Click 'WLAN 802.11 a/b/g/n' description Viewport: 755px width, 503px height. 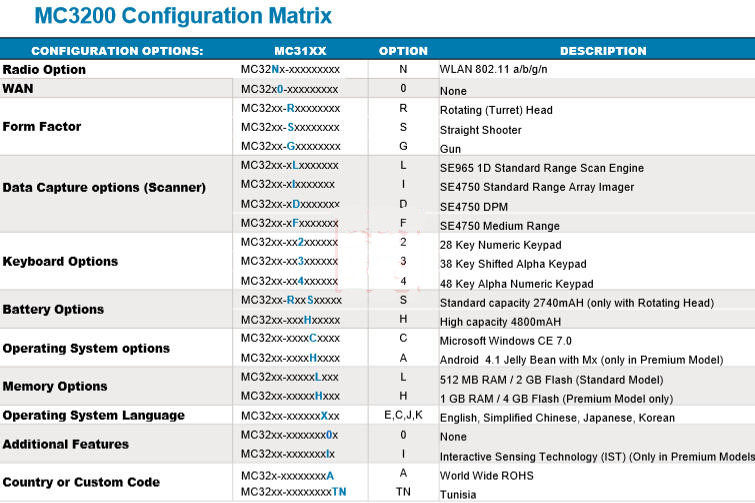coord(494,69)
